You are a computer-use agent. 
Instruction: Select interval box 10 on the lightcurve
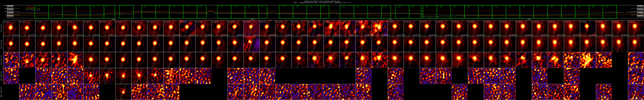(x=176, y=12)
